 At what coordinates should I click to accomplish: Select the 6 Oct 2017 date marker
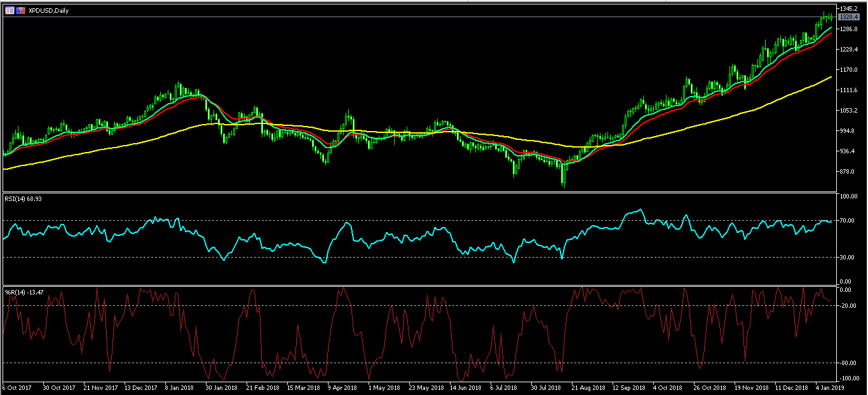tap(16, 387)
